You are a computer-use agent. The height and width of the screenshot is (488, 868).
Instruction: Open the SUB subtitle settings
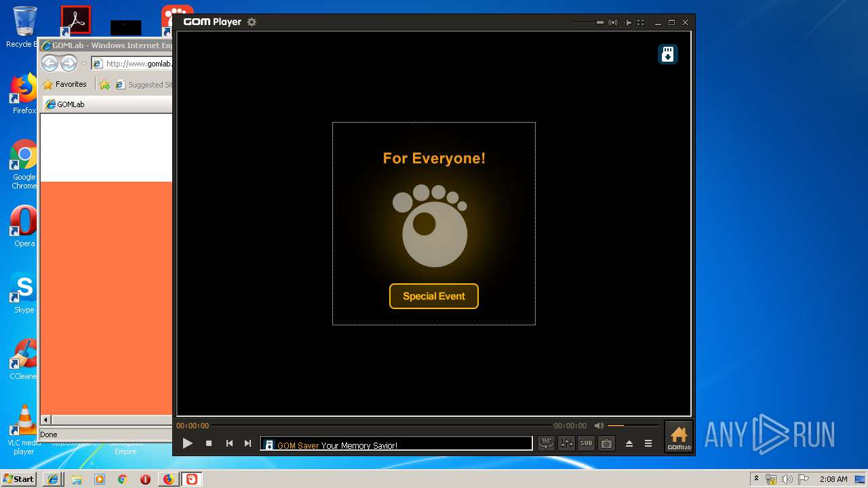pos(586,443)
